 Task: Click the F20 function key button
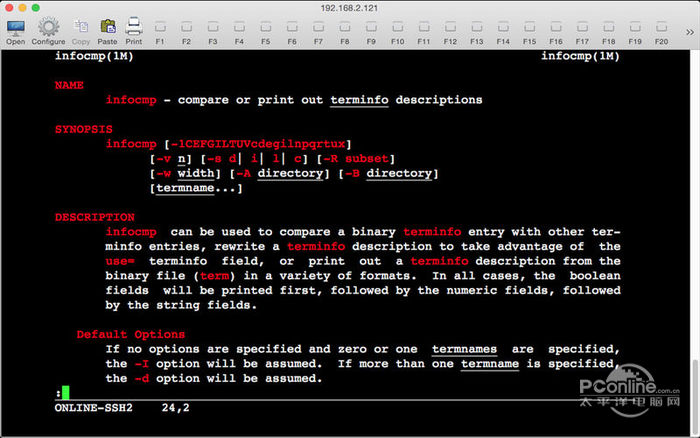click(661, 33)
